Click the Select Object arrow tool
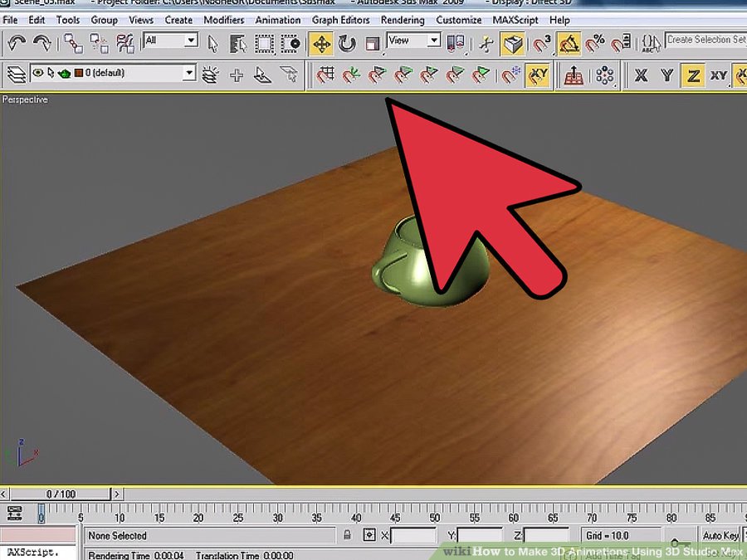747x560 pixels. tap(212, 42)
